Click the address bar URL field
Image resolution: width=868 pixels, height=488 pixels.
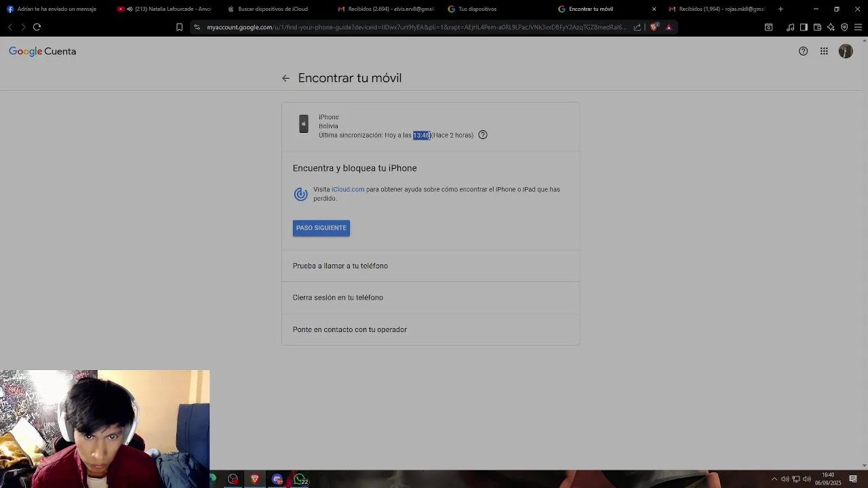point(416,27)
